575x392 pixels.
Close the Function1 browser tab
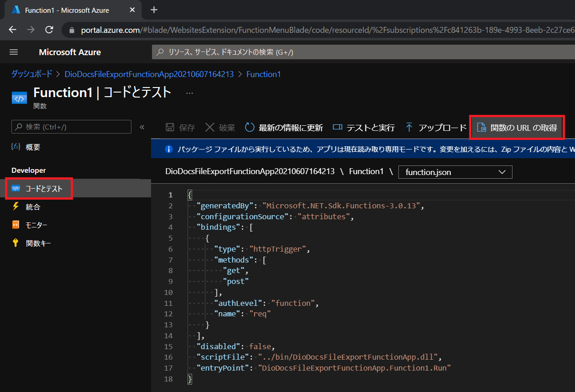click(x=133, y=10)
